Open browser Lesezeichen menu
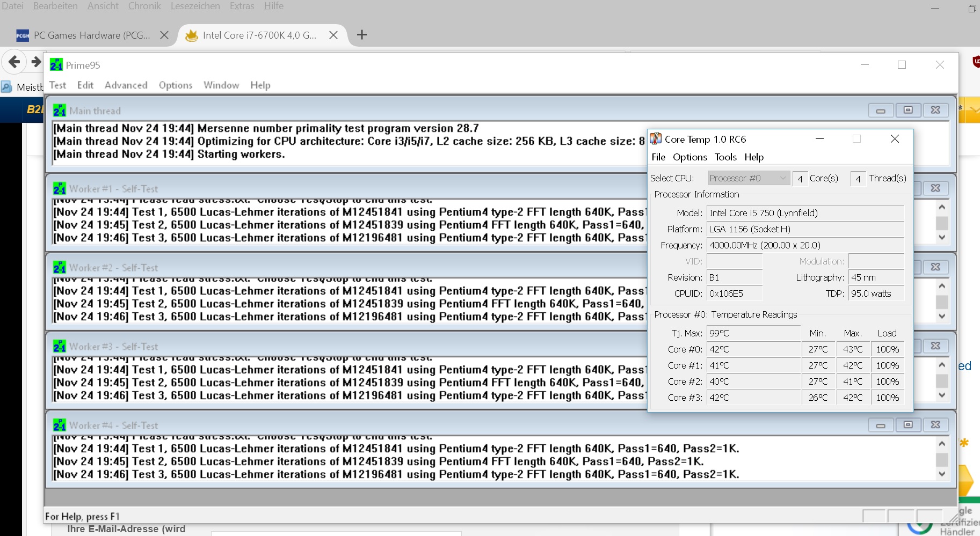980x536 pixels. click(x=195, y=6)
